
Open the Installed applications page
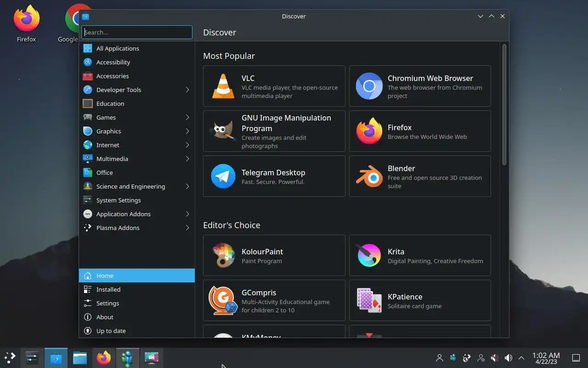137,289
